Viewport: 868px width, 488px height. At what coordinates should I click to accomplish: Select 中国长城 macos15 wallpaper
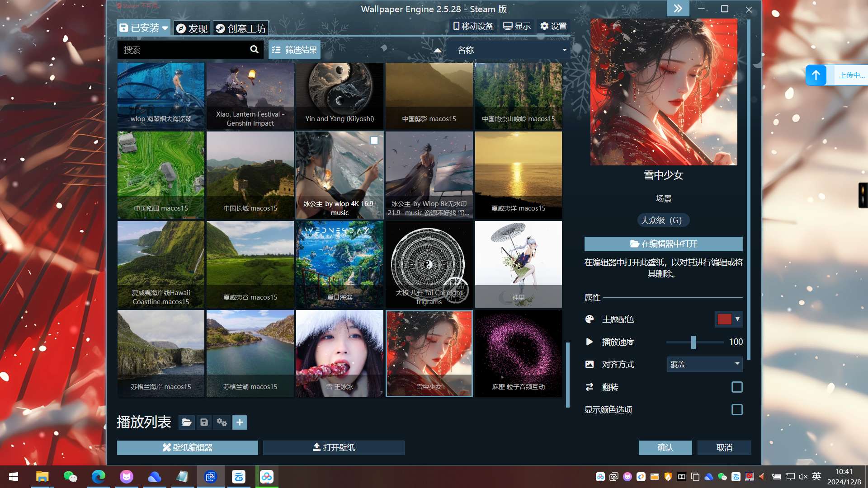pyautogui.click(x=250, y=175)
